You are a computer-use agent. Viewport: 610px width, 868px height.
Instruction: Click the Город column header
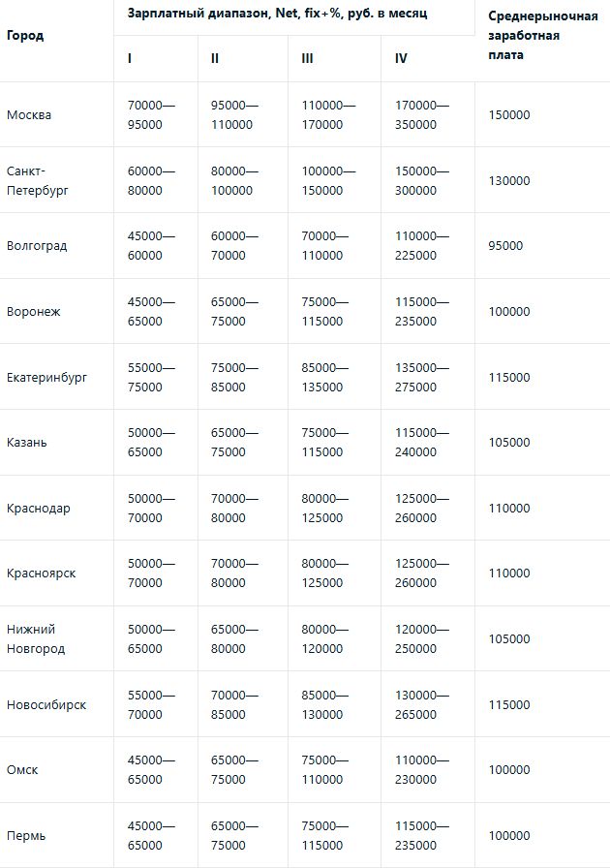pos(25,36)
